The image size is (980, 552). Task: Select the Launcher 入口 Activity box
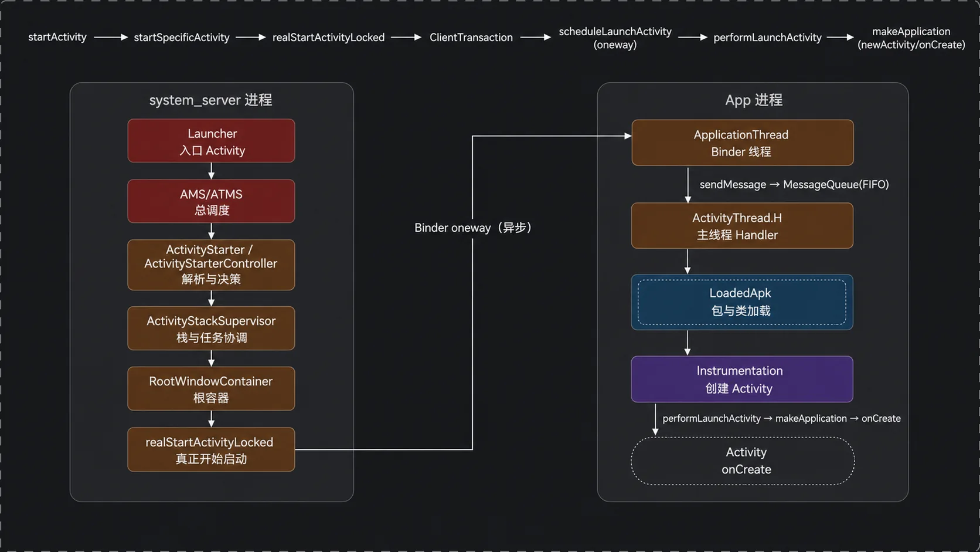[x=212, y=141]
